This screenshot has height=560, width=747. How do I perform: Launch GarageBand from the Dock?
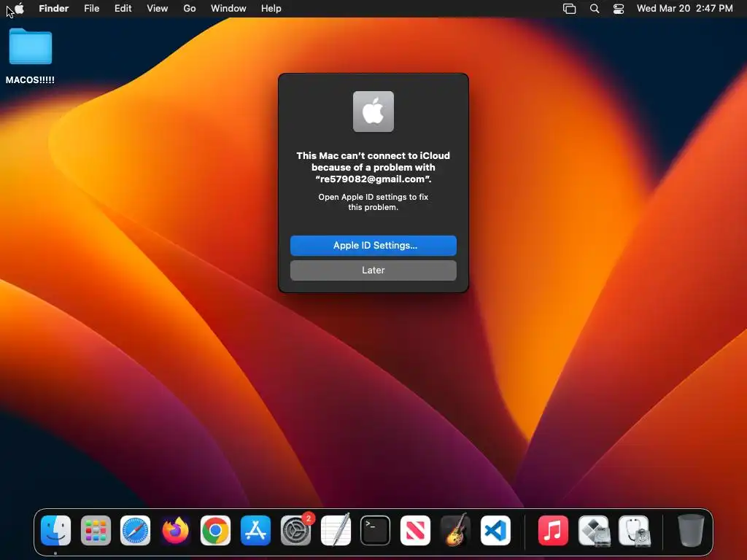click(x=455, y=531)
